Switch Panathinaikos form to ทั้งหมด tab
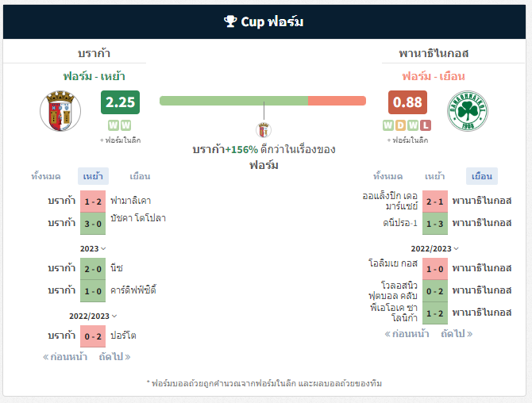Image resolution: width=532 pixels, height=403 pixels. 387,176
